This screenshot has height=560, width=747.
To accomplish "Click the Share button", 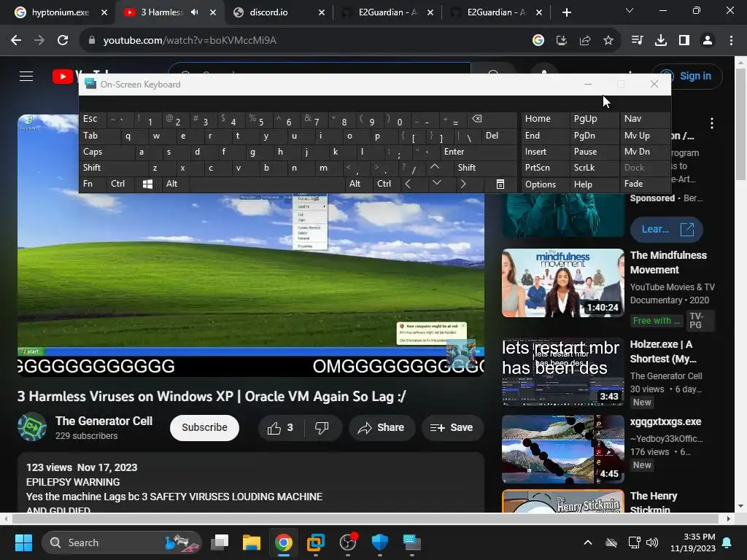I will coord(381,428).
